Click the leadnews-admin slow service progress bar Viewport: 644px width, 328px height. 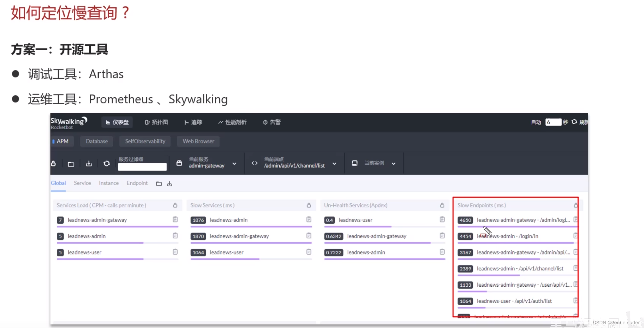click(x=251, y=227)
